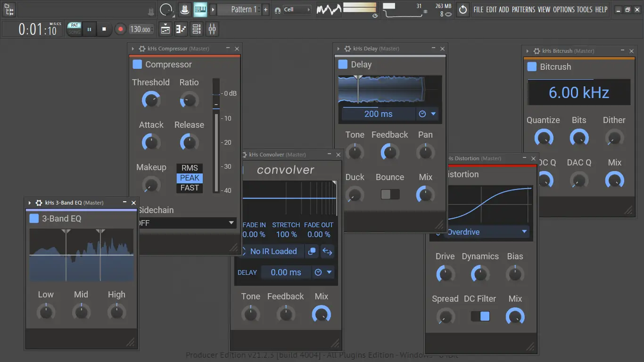The image size is (644, 362).
Task: Toggle Bounce on in kHs Delay
Action: tap(390, 194)
